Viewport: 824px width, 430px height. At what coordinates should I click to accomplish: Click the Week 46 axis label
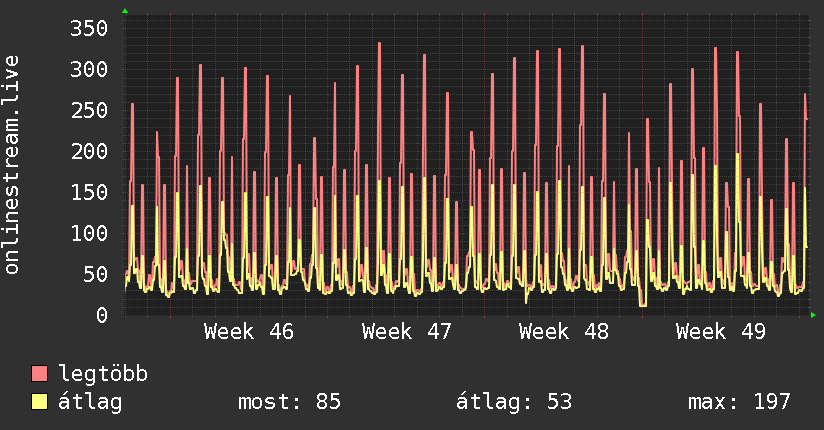tap(249, 332)
